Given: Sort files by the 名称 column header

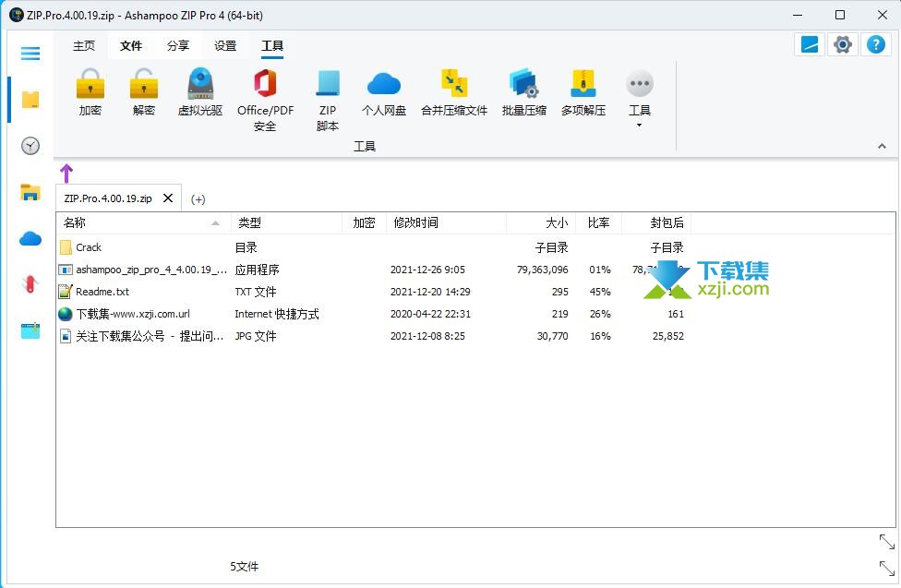Looking at the screenshot, I should 144,223.
